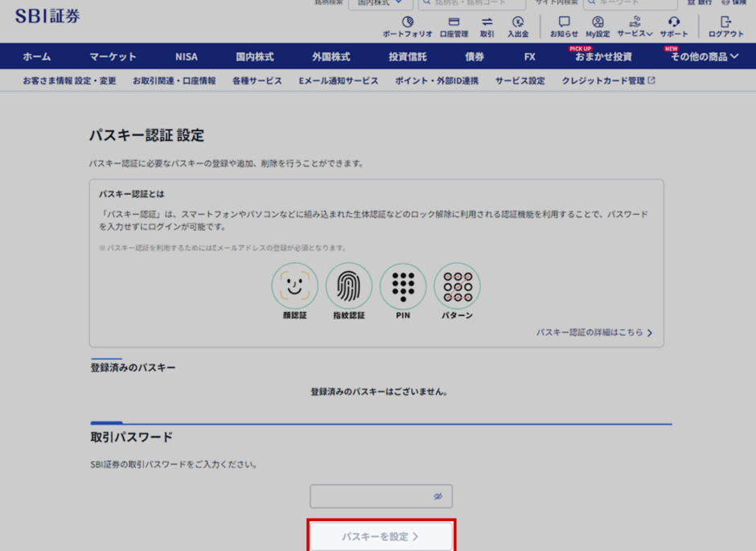Open 国内株式 in the main navigation
The height and width of the screenshot is (551, 756).
pos(255,56)
